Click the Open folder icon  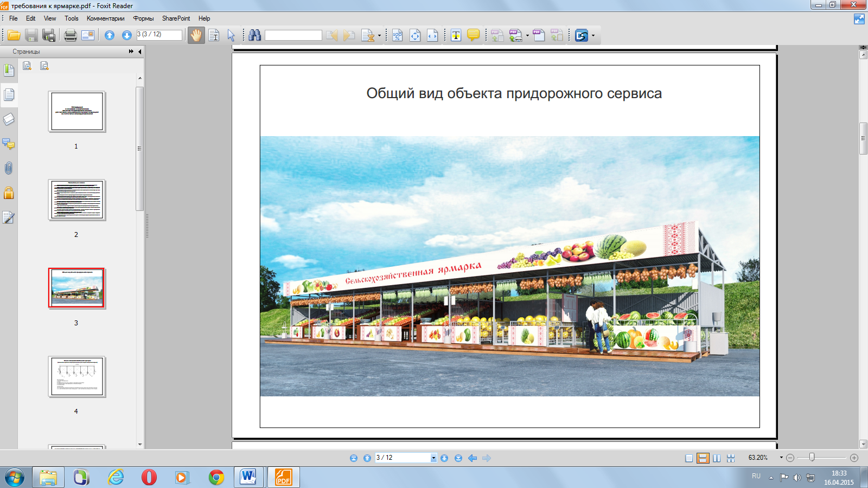click(14, 35)
